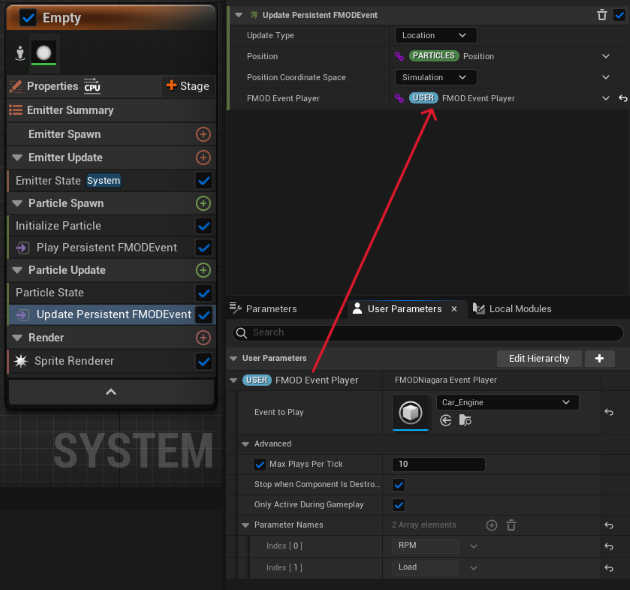Screen dimensions: 630x590
Task: Switch to the Parameters tab
Action: [x=264, y=309]
